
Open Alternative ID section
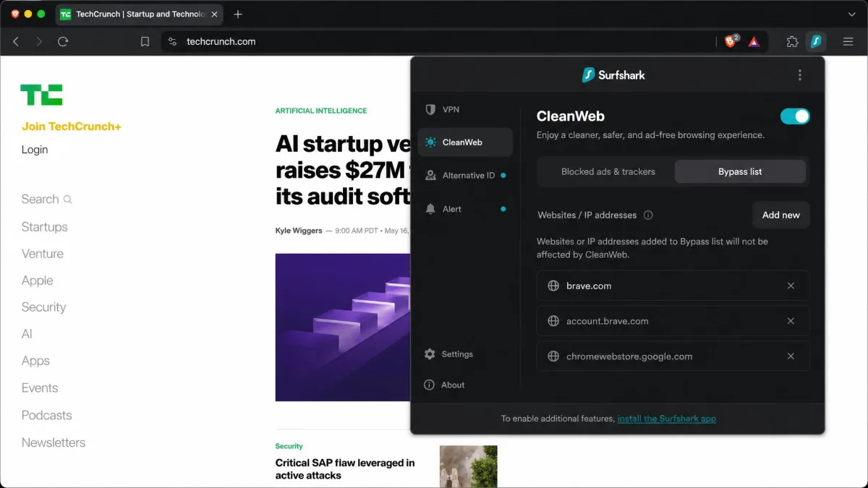pos(465,176)
